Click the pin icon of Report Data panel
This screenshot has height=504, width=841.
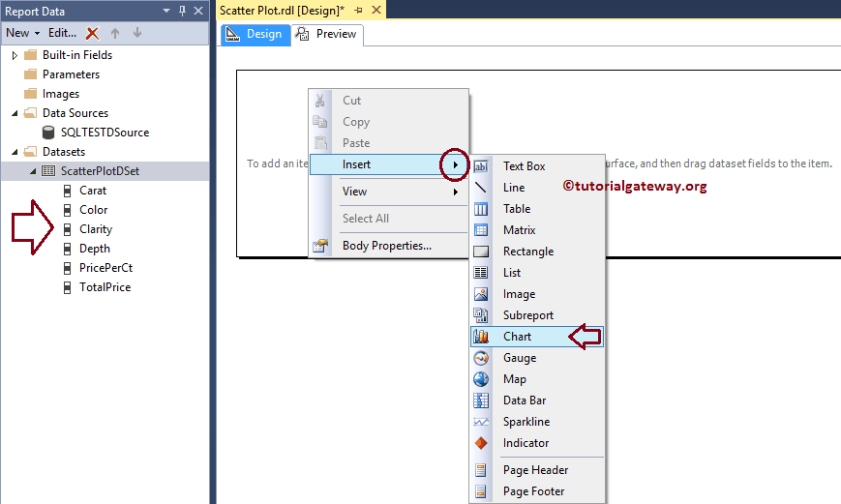(182, 11)
